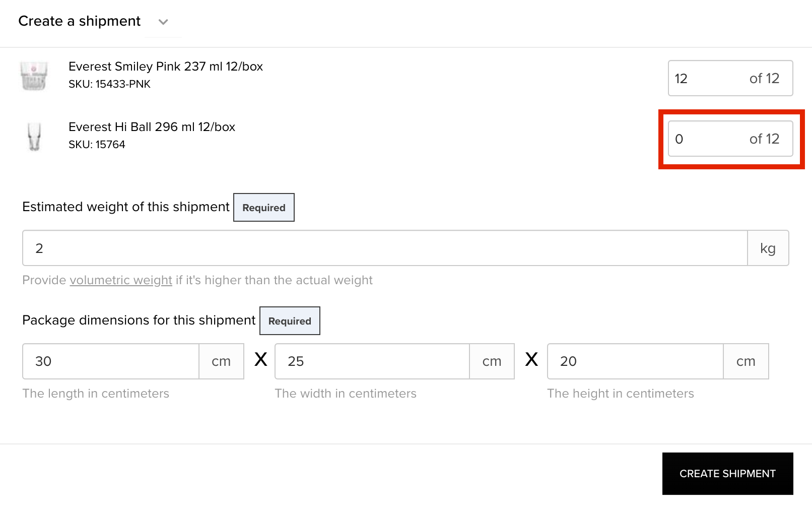Click the Required badge beside estimated weight
Viewport: 812px width, 515px height.
(264, 208)
